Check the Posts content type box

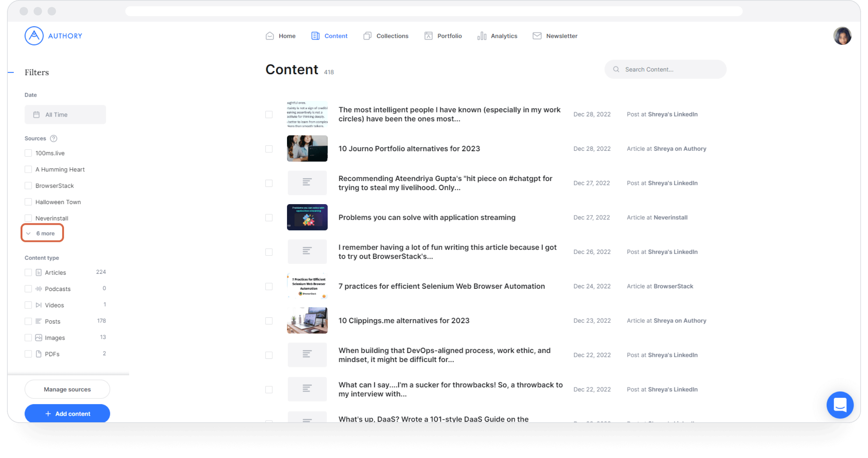pos(28,321)
